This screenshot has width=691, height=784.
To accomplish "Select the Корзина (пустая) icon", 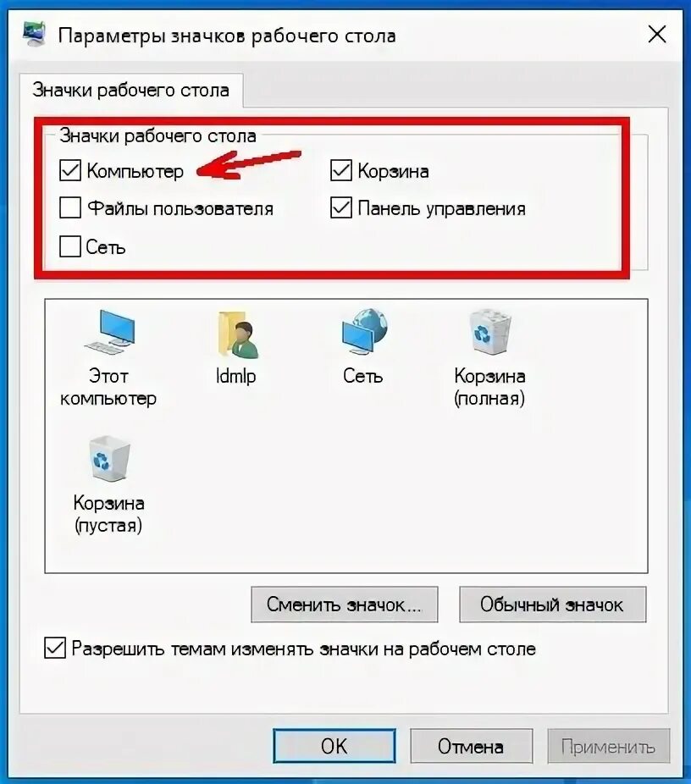I will 109,458.
